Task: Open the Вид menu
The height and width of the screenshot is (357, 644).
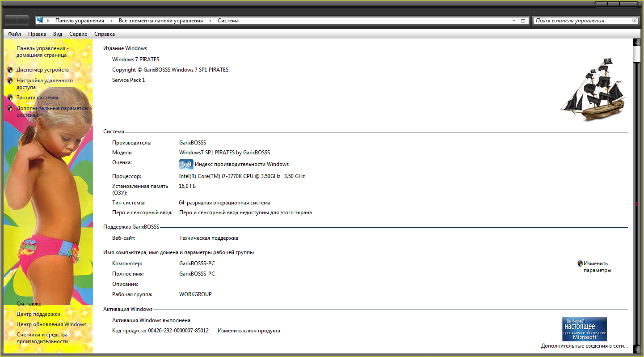Action: [x=58, y=34]
